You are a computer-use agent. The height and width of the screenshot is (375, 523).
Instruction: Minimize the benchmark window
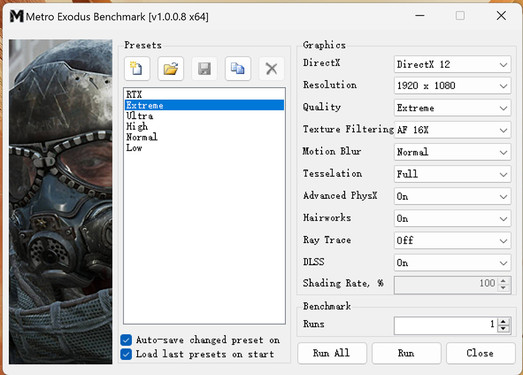pos(420,15)
